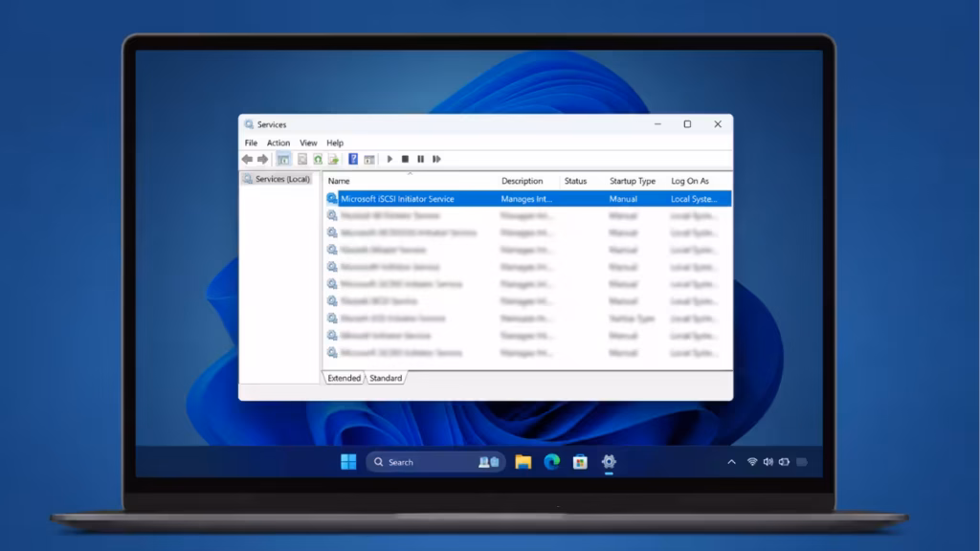
Task: Click the taskbar Search box
Action: click(x=435, y=462)
